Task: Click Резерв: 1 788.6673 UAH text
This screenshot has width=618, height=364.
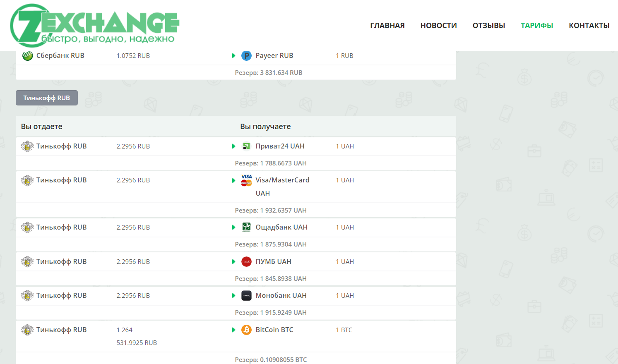Action: (x=271, y=163)
